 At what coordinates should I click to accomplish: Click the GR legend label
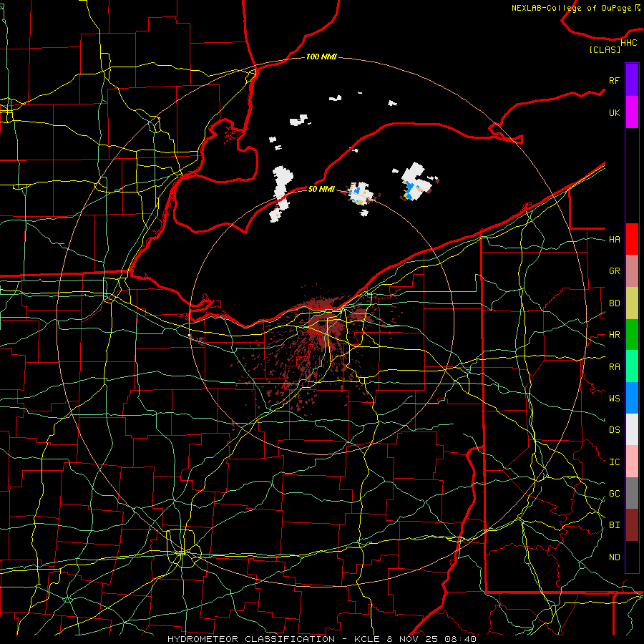point(614,271)
